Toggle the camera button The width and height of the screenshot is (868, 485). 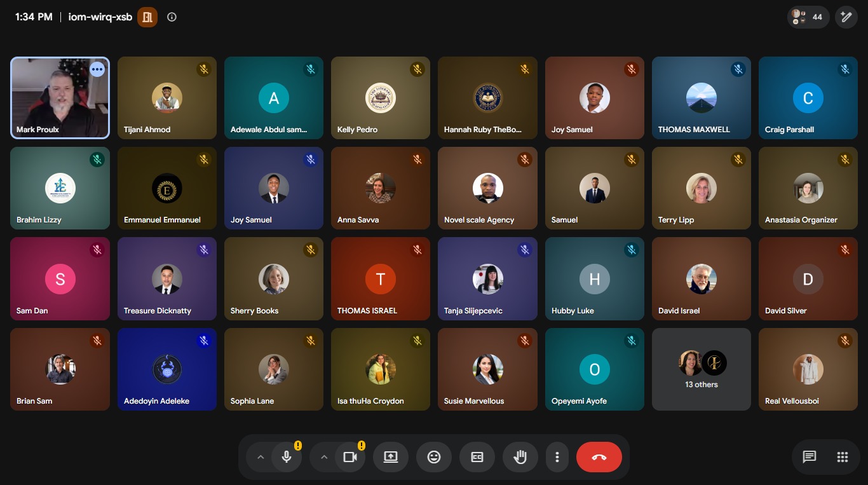point(350,457)
